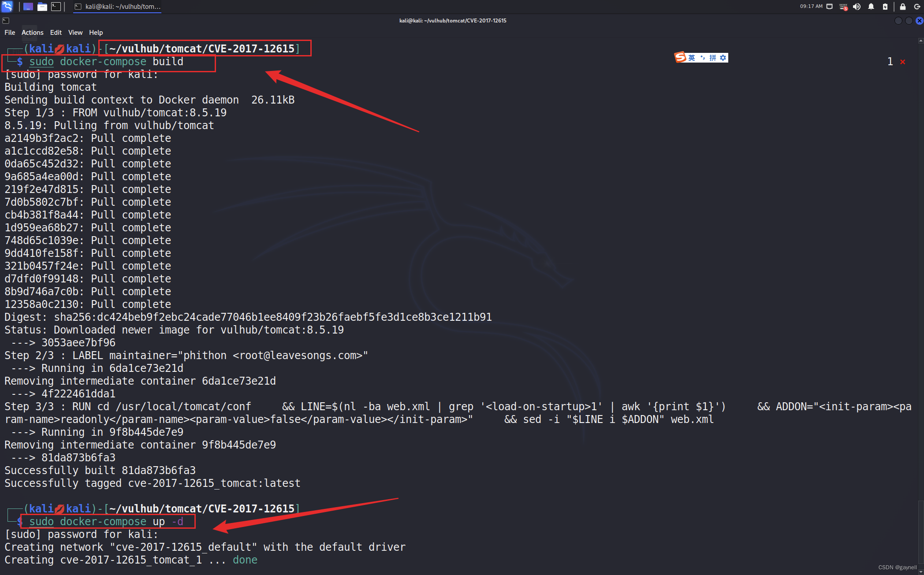This screenshot has width=924, height=575.
Task: Open Sogou input settings gear
Action: 723,58
